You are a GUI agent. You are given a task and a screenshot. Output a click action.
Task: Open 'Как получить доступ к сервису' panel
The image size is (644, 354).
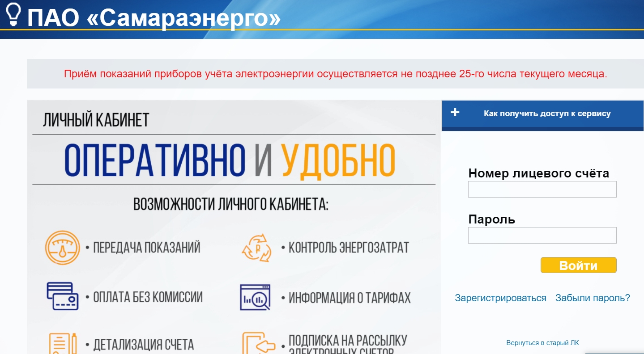click(x=543, y=115)
